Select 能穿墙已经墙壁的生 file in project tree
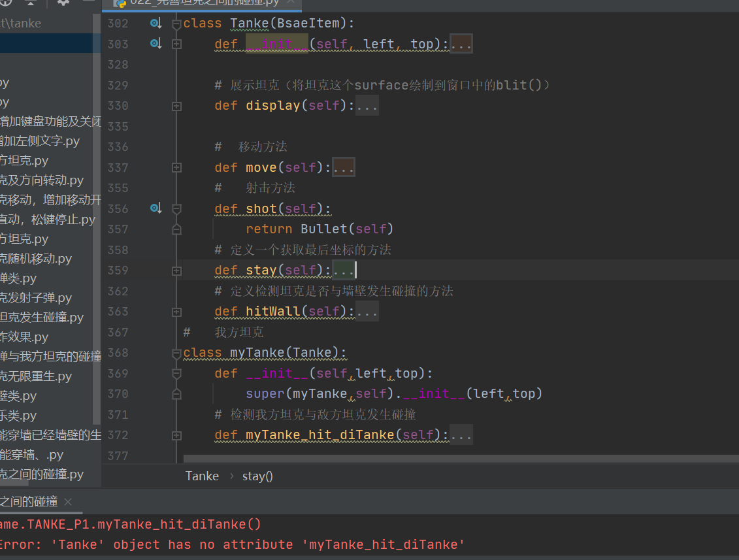739x560 pixels. (50, 435)
